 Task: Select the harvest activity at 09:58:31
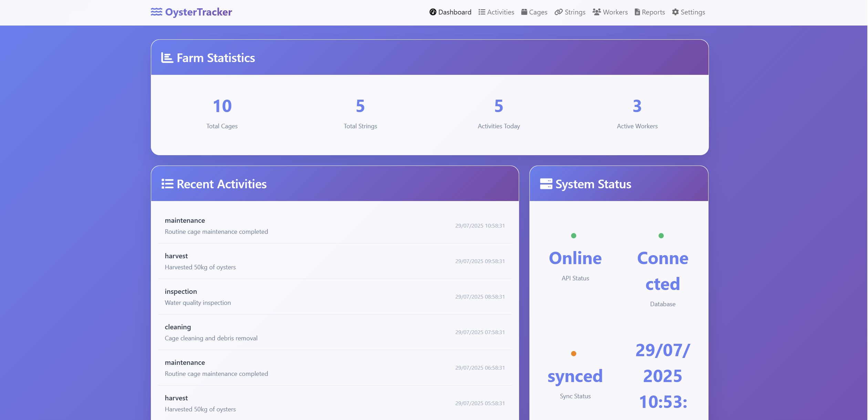335,261
